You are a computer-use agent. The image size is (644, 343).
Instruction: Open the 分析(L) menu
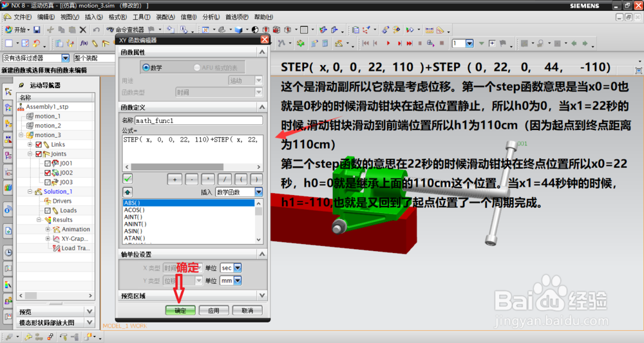[211, 17]
